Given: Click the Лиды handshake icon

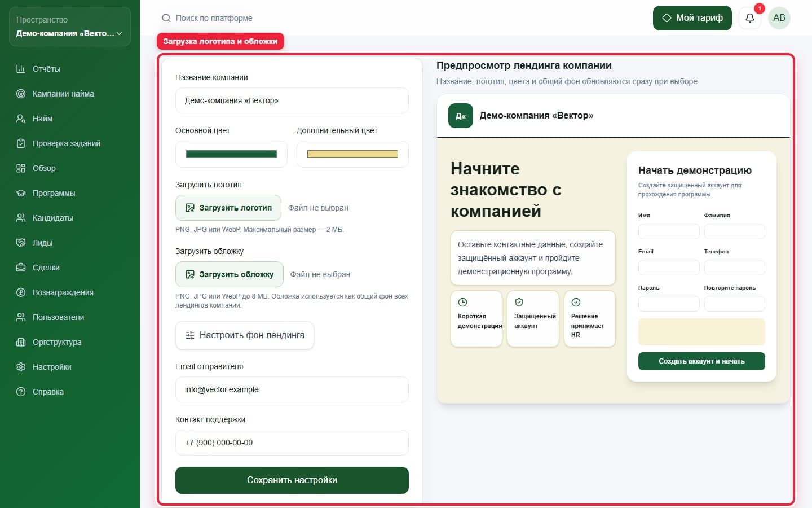Looking at the screenshot, I should [x=21, y=243].
